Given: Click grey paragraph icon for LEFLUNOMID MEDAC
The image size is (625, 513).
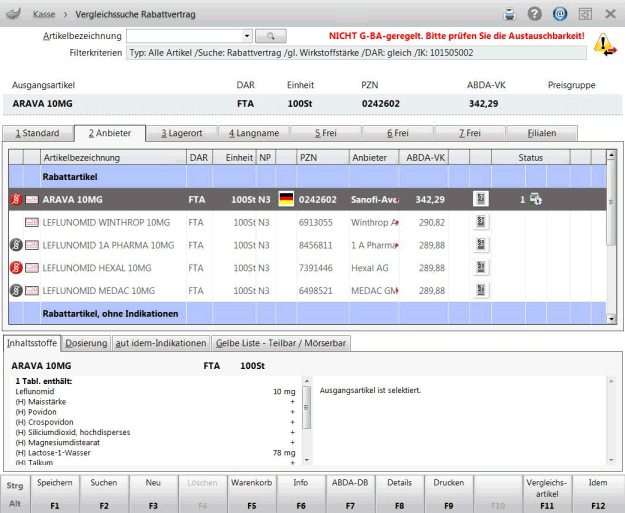Looking at the screenshot, I should [x=16, y=290].
